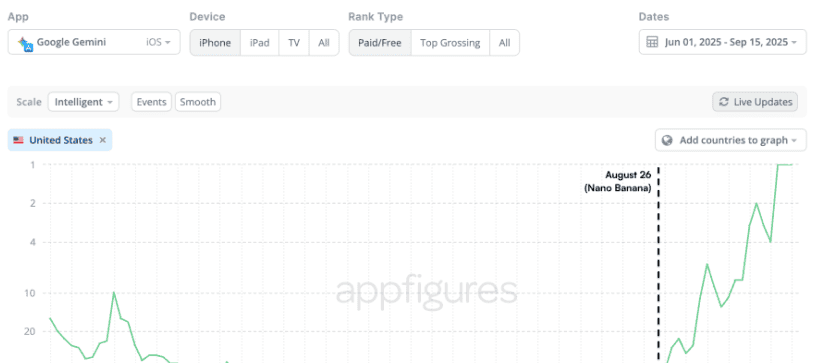Click the iOS platform label
Viewport: 818px width, 363px height.
(154, 42)
